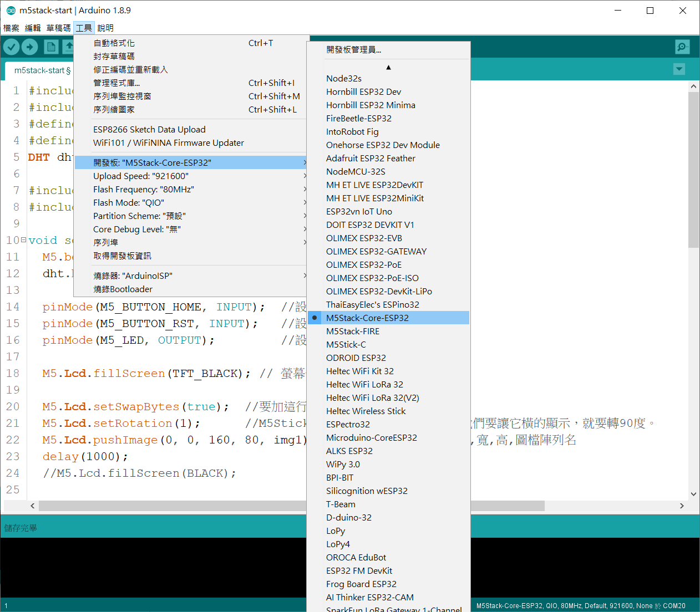Expand the Core Debug Level submenu
The height and width of the screenshot is (612, 700).
(191, 229)
